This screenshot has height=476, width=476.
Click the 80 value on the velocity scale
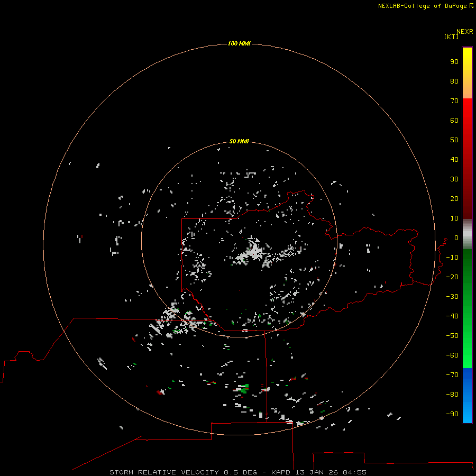pyautogui.click(x=454, y=81)
